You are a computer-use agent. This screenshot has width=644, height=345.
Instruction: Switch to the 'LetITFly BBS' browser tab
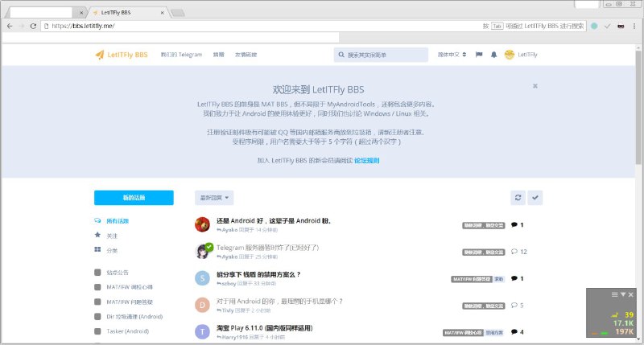[x=127, y=12]
